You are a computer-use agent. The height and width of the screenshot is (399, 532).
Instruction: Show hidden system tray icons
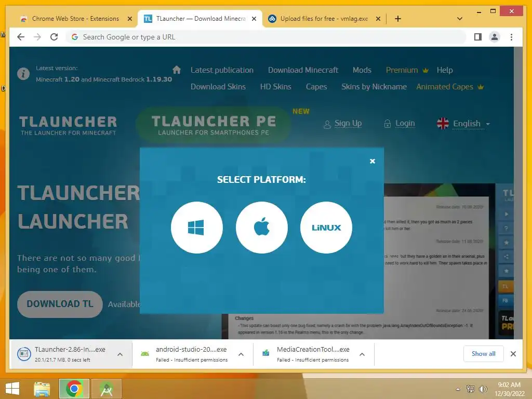tap(458, 389)
